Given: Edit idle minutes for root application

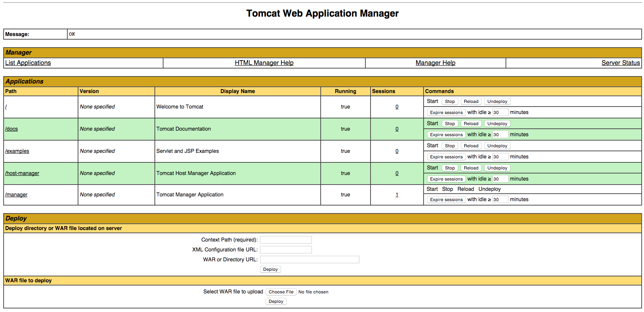Looking at the screenshot, I should (x=500, y=112).
